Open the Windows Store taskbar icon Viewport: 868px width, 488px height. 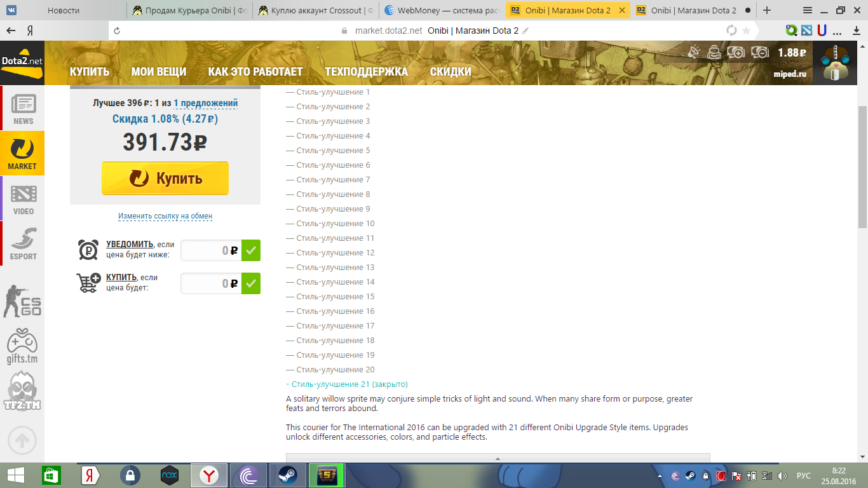pyautogui.click(x=51, y=475)
